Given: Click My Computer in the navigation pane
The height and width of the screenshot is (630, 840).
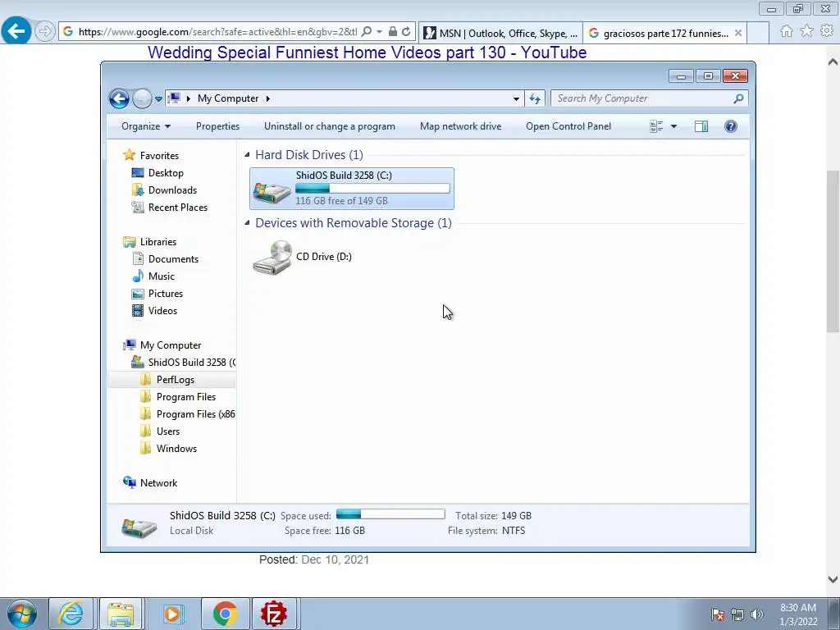Looking at the screenshot, I should (x=171, y=345).
